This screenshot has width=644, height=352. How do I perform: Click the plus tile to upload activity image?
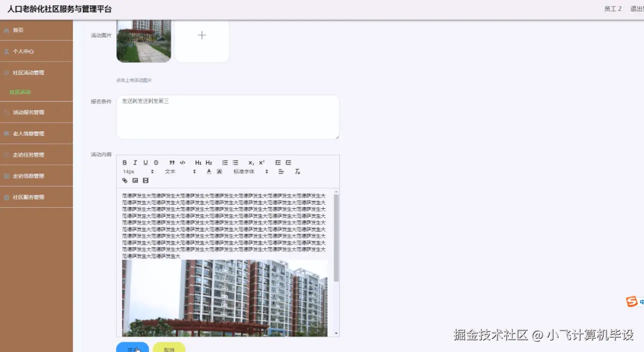coord(201,35)
